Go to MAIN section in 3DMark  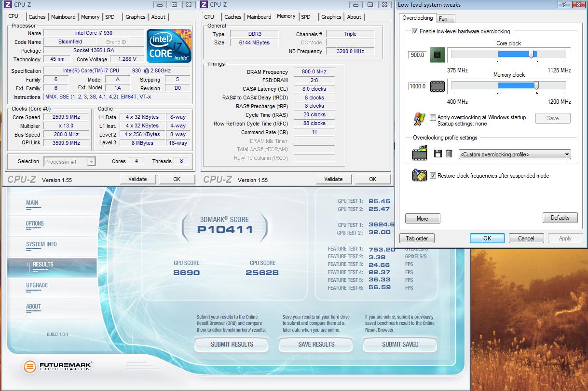[x=32, y=203]
